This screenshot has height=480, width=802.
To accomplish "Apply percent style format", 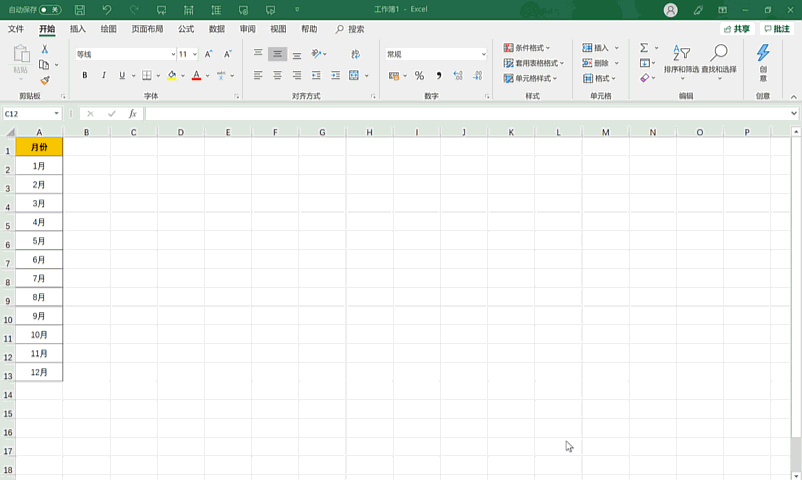I will click(419, 76).
